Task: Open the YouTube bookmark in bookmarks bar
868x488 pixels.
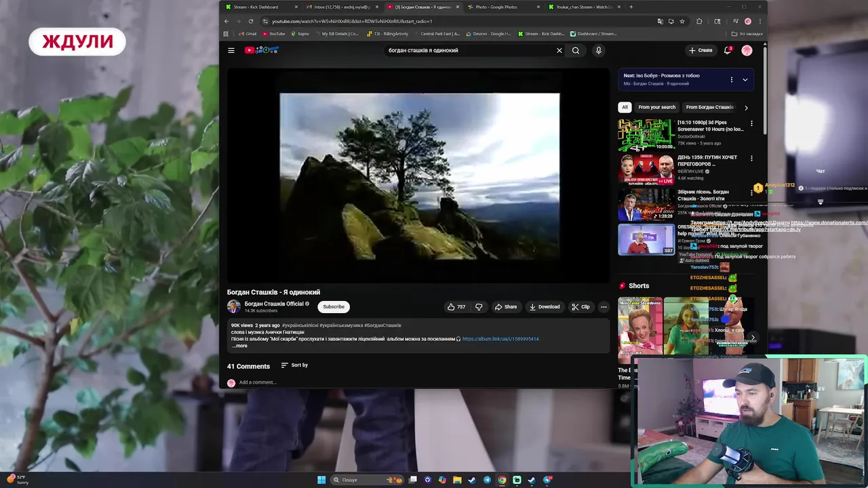Action: [x=274, y=34]
